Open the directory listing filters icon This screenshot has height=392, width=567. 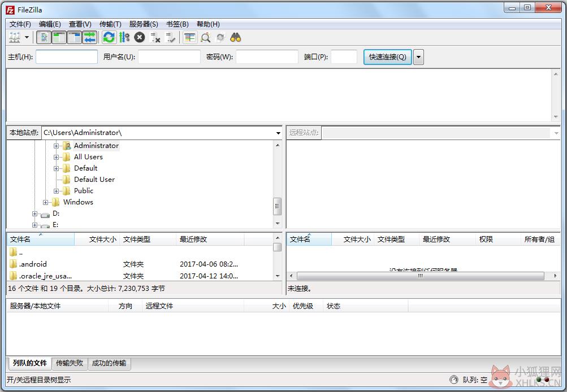pyautogui.click(x=189, y=37)
